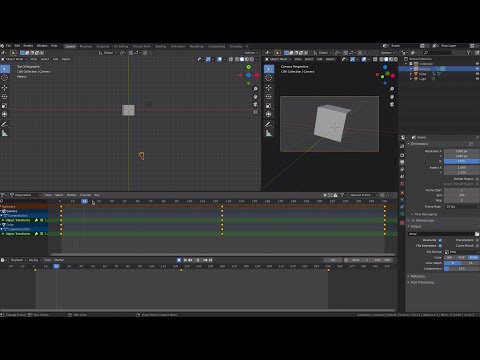Select the Move tool in left viewport
480x360 pixels.
point(5,88)
